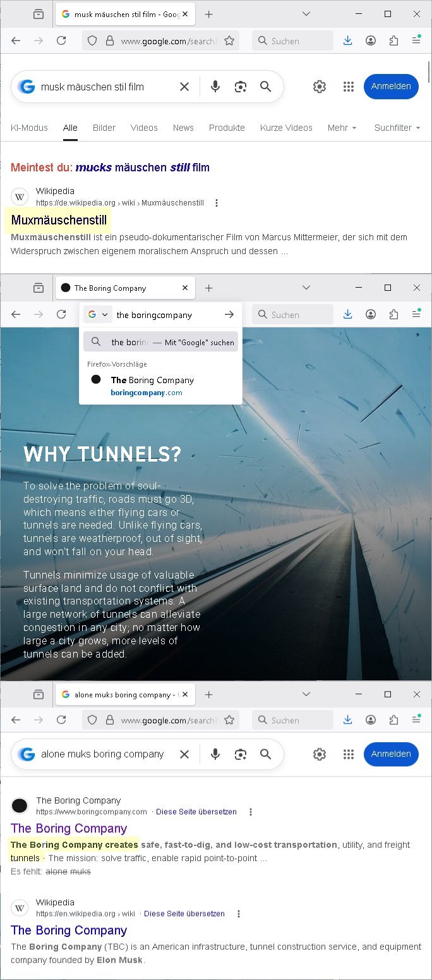The width and height of the screenshot is (432, 980).
Task: Open the three-dot menu next to the Muxmäuschenstill Wikipedia result
Action: point(217,203)
